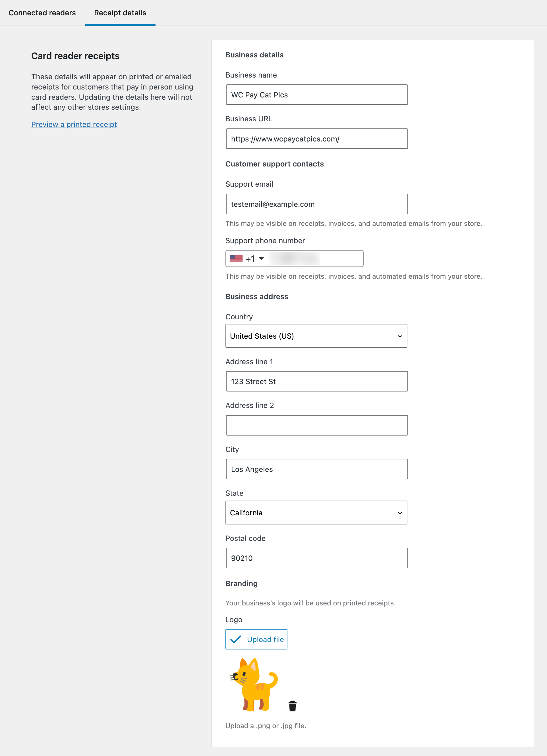
Task: Click the Country dropdown chevron arrow
Action: pos(399,336)
